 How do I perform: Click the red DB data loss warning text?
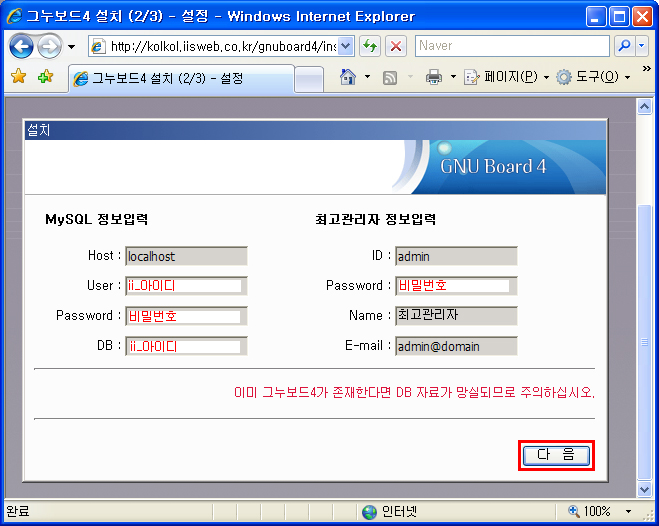click(x=414, y=392)
